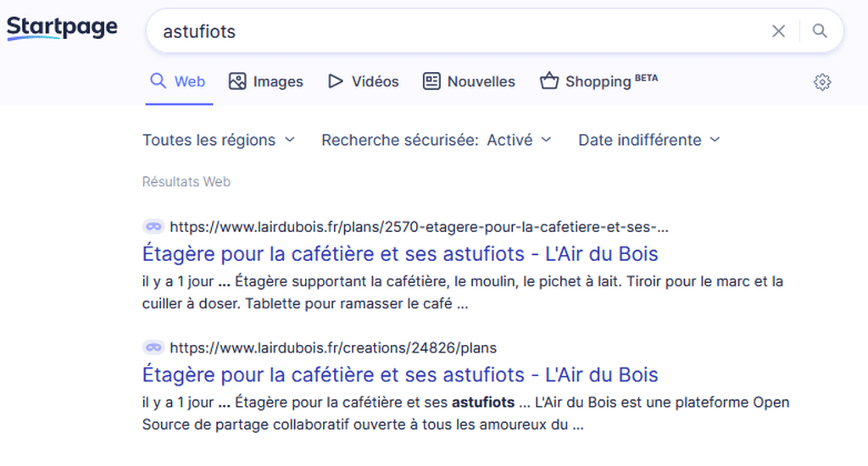This screenshot has height=466, width=868.
Task: Open first Étagère pour la cafétière result title
Action: click(400, 253)
